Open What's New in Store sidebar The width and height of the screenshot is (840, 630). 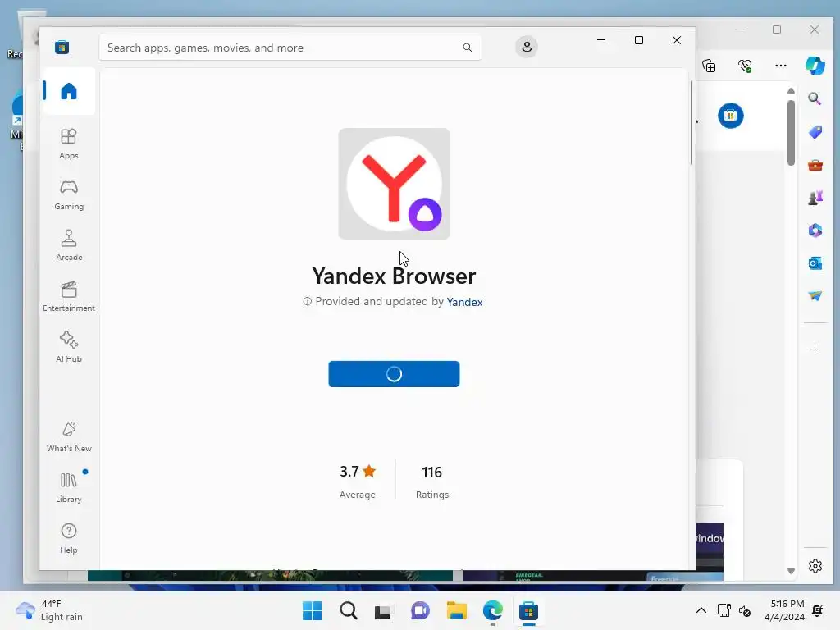tap(69, 436)
